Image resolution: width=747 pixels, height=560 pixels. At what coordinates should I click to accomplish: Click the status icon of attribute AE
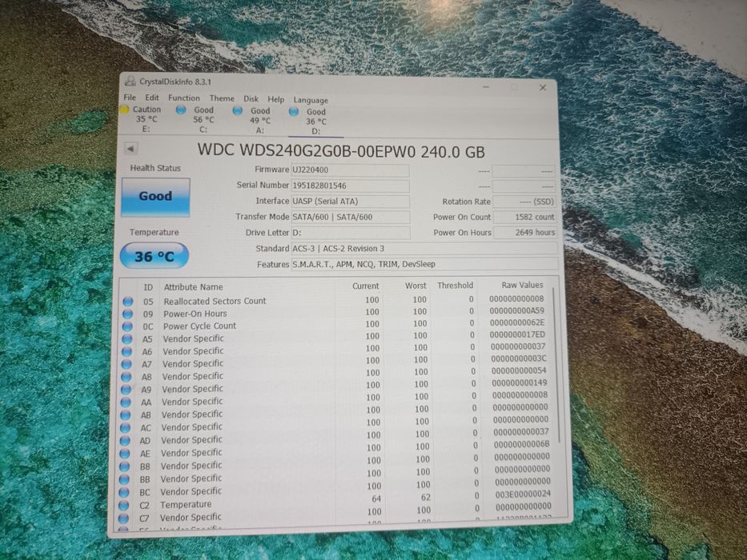pyautogui.click(x=125, y=454)
